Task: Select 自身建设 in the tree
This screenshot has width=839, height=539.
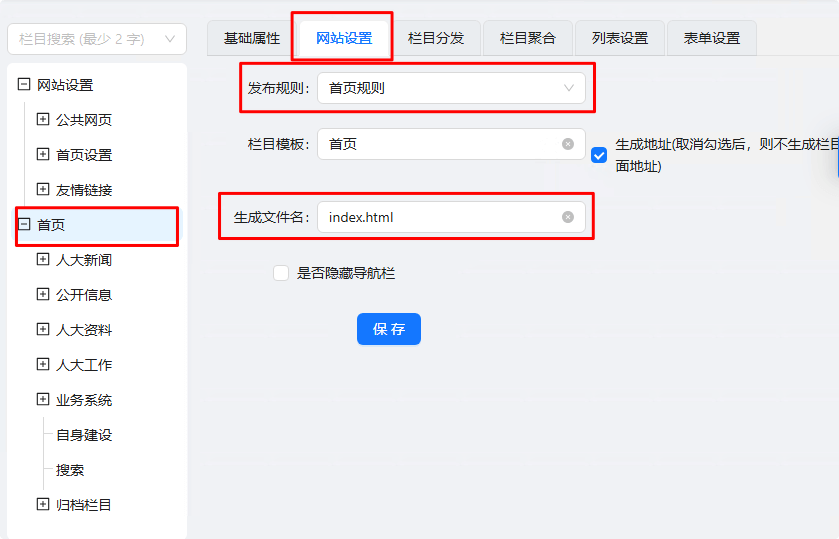Action: [x=84, y=435]
